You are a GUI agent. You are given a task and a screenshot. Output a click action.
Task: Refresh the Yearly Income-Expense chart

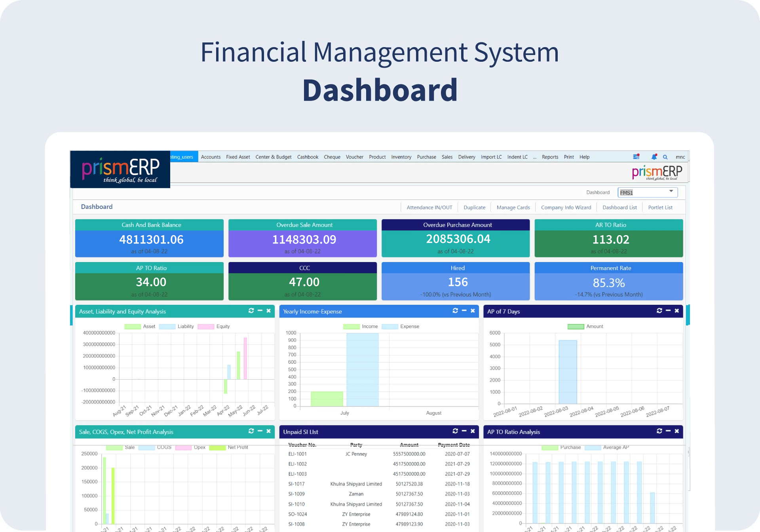pos(455,311)
